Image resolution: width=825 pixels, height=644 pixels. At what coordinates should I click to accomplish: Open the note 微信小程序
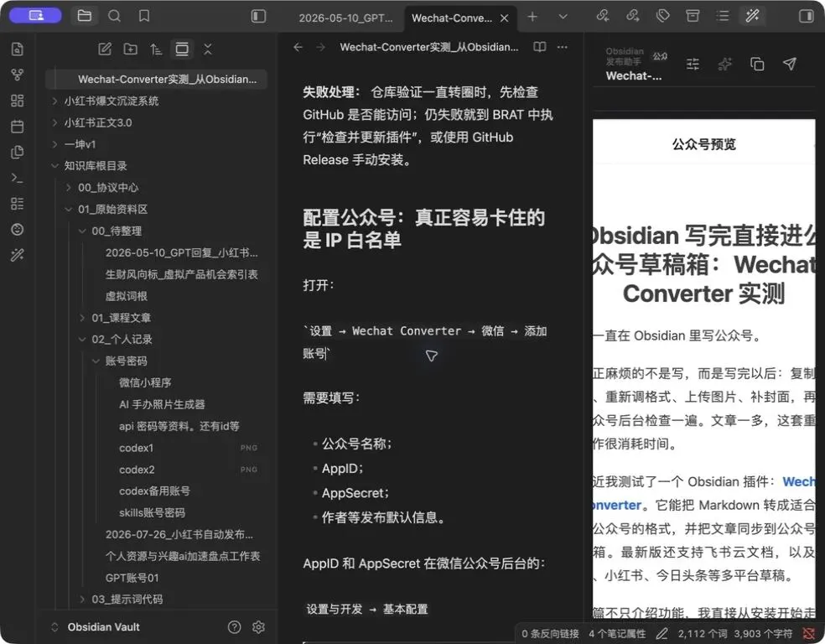[145, 382]
